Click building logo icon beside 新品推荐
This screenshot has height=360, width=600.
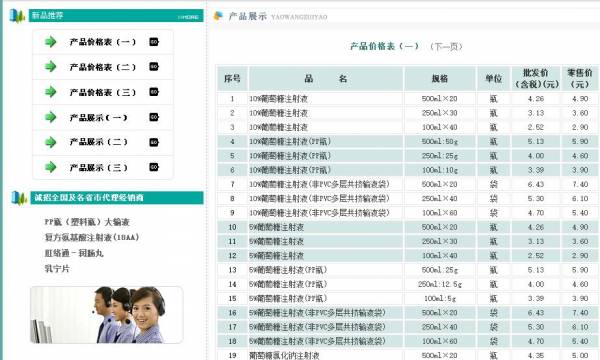coord(17,16)
